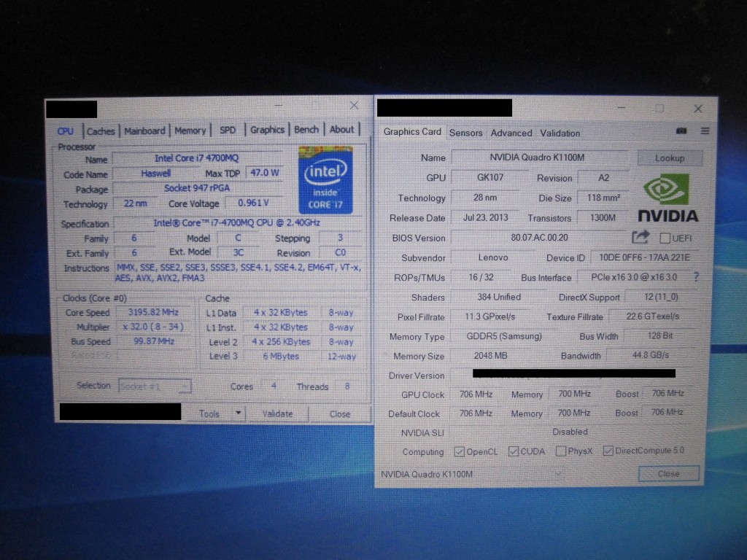Minimize the GPU-Z window
The image size is (747, 560).
[x=622, y=108]
